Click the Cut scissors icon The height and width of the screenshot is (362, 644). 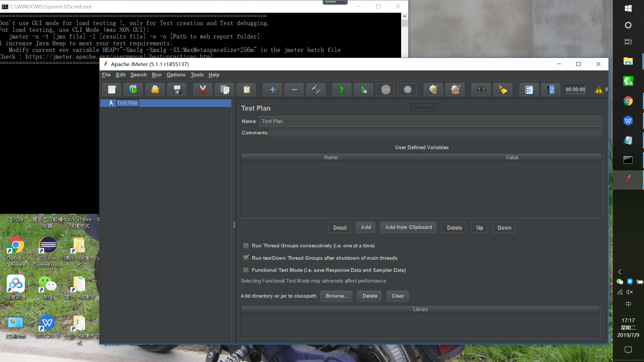[203, 89]
